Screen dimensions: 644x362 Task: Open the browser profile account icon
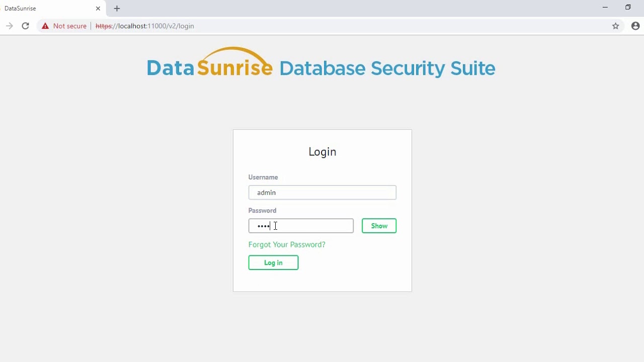click(635, 26)
